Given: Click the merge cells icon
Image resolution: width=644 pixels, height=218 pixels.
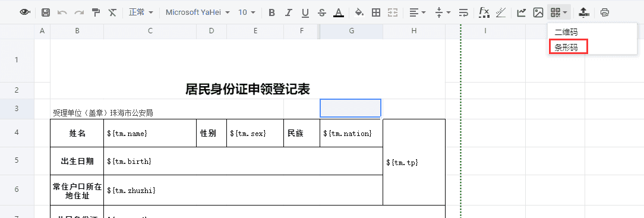Looking at the screenshot, I should (393, 12).
